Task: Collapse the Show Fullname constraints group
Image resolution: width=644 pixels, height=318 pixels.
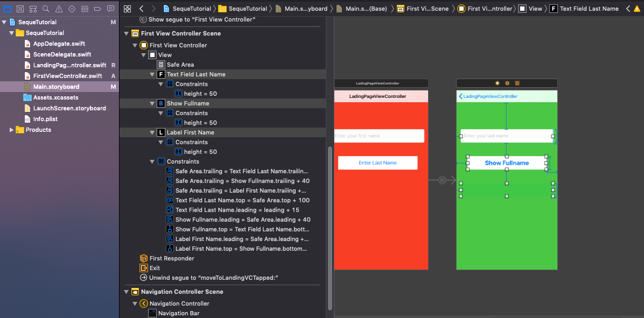Action: click(x=160, y=112)
